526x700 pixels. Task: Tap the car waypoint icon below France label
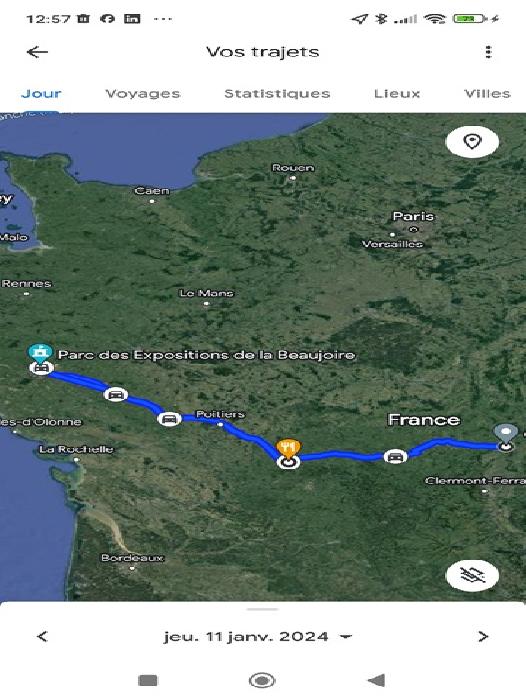pos(395,457)
